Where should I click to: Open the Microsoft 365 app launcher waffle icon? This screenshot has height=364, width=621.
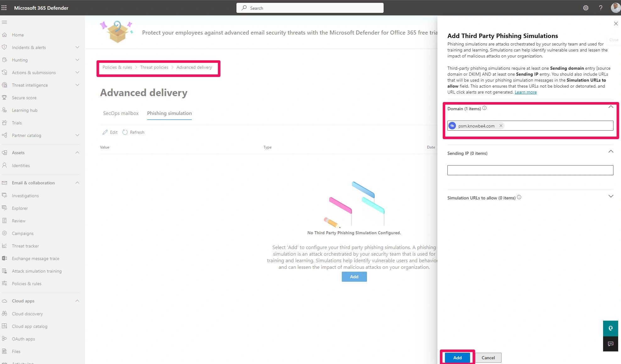[4, 8]
